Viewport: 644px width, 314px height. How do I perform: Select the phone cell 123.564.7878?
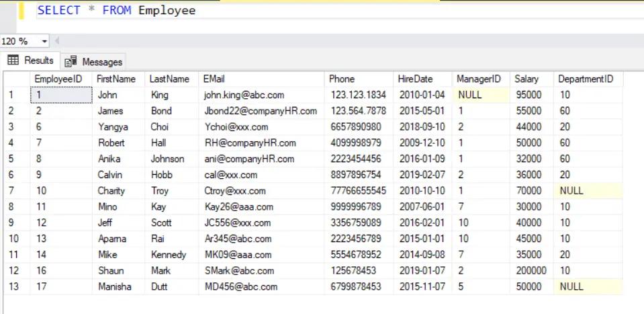(359, 111)
